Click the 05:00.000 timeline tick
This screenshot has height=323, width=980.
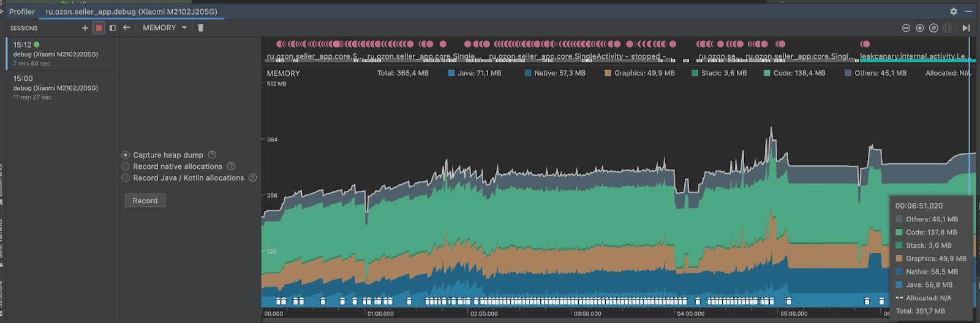pos(794,314)
